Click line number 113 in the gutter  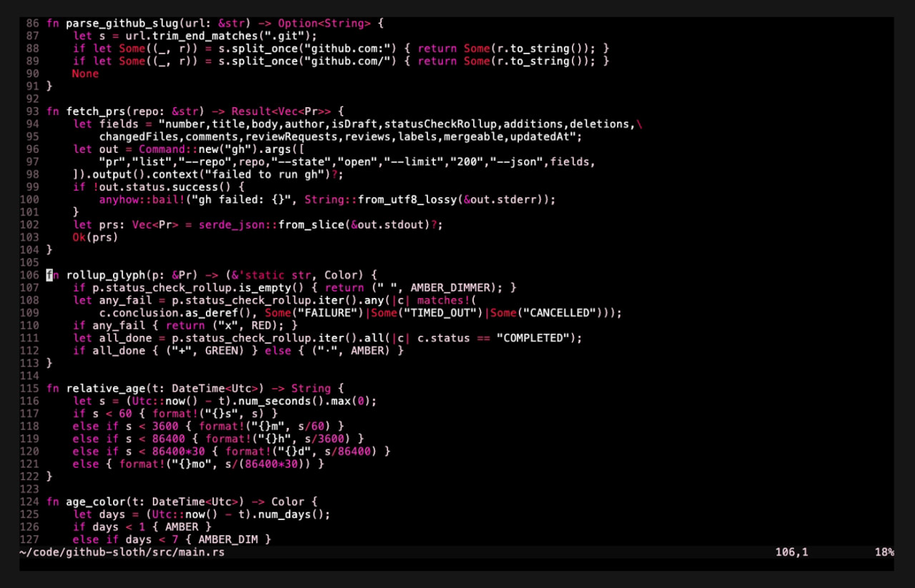tap(29, 363)
